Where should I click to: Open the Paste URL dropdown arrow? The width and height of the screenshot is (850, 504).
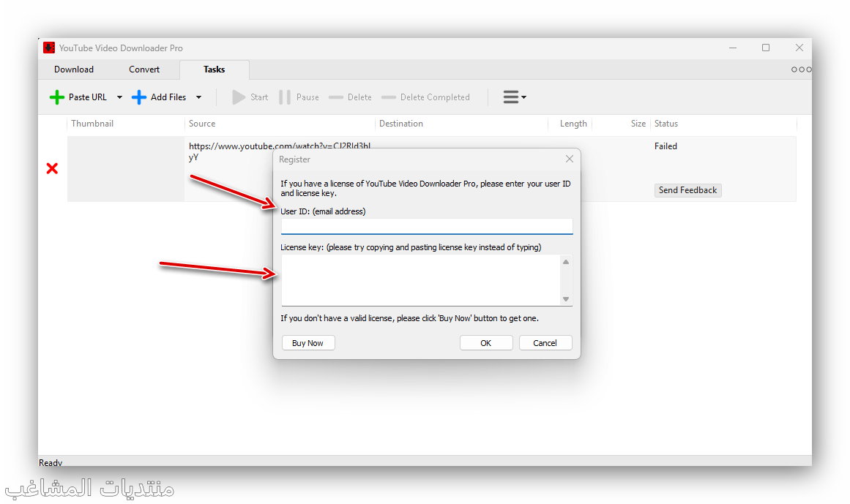pyautogui.click(x=119, y=97)
